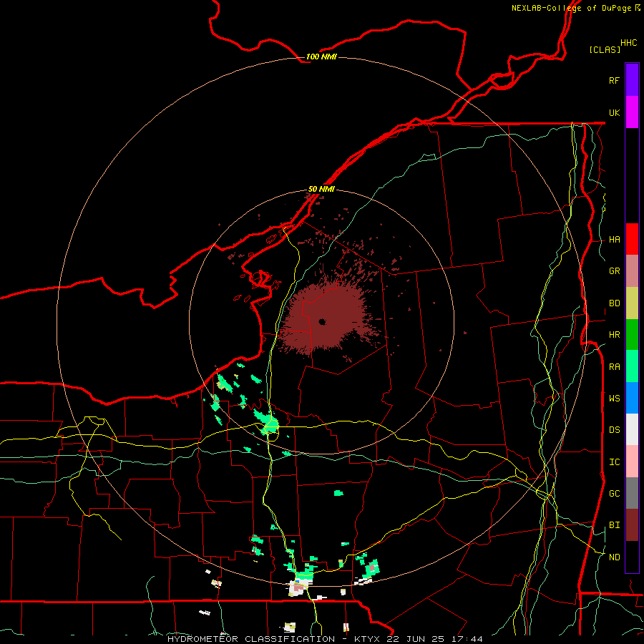This screenshot has width=644, height=644.
Task: Click the 100 NMI range ring label
Action: coord(321,57)
